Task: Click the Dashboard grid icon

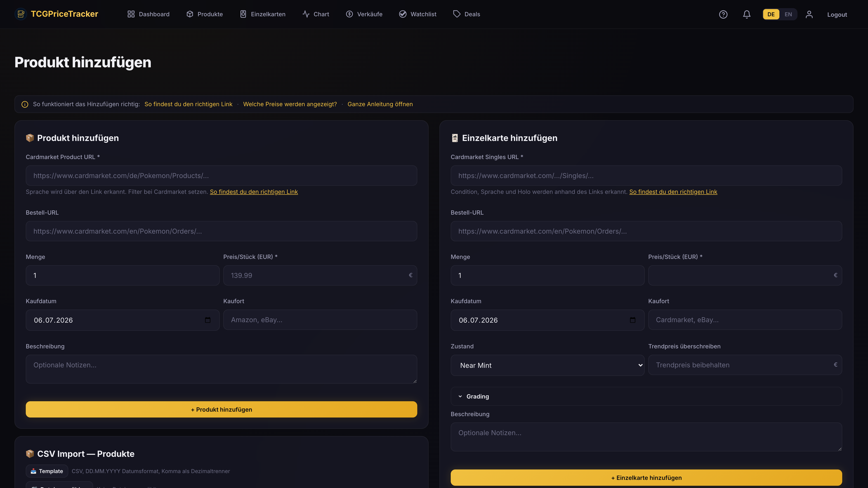Action: tap(131, 14)
